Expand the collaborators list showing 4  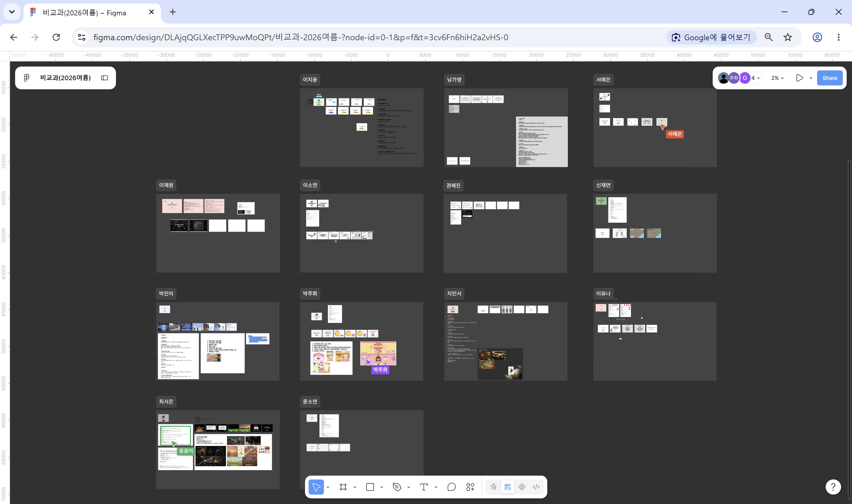point(756,78)
